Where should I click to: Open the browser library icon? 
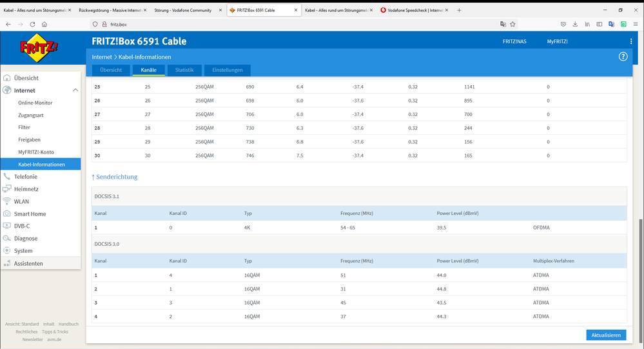[x=587, y=25]
